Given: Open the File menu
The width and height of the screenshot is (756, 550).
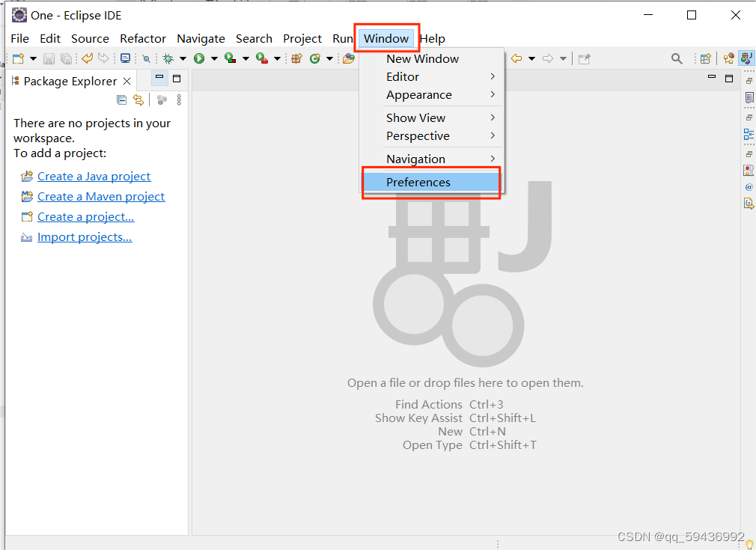Looking at the screenshot, I should click(x=19, y=39).
